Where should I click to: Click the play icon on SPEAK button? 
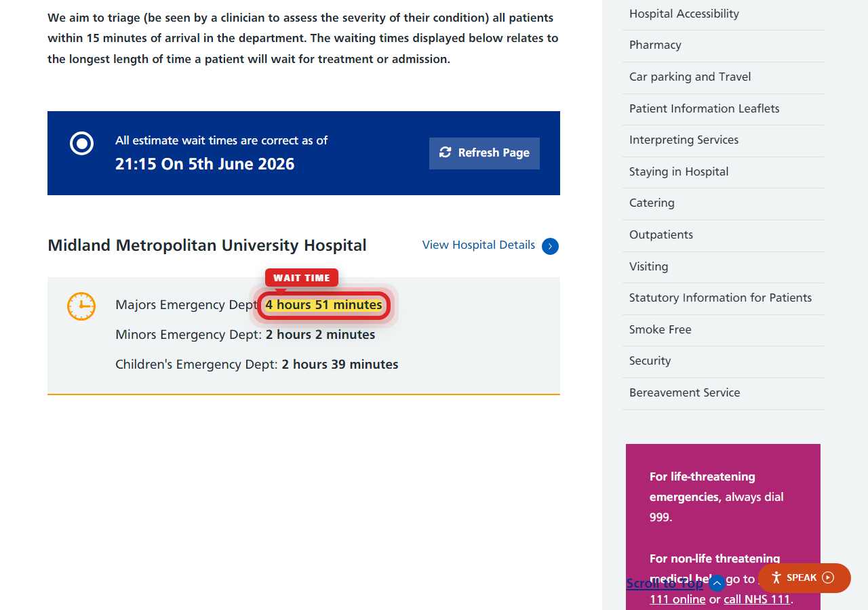coord(828,578)
